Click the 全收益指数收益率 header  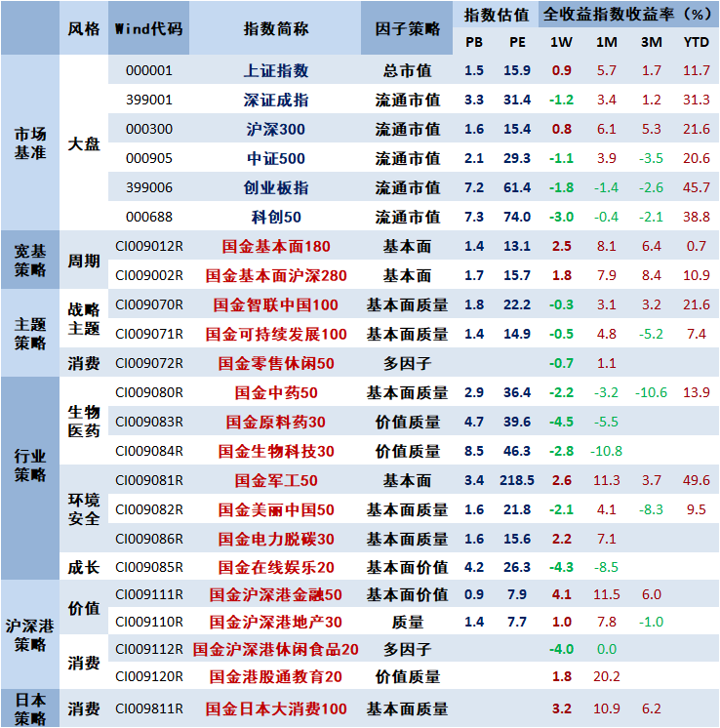click(x=627, y=15)
